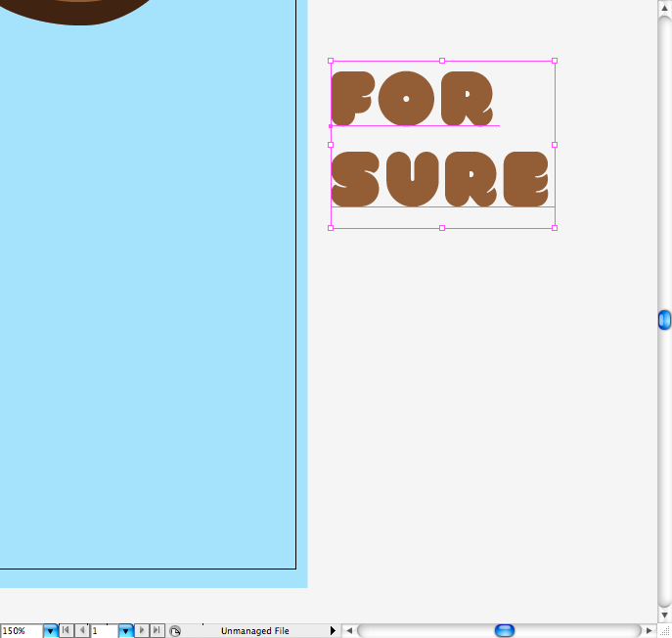Click the Unmanaged File status label
The width and height of the screenshot is (672, 638).
point(254,631)
